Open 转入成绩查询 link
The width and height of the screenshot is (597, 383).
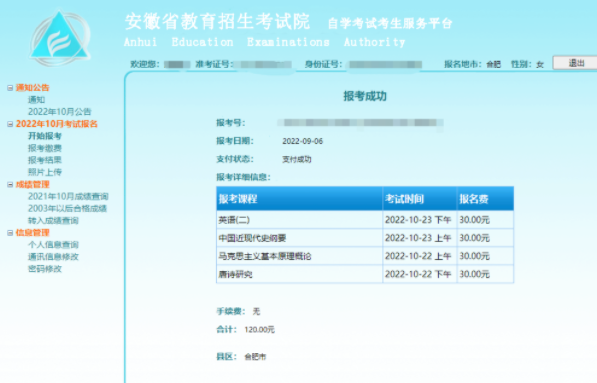tap(53, 220)
